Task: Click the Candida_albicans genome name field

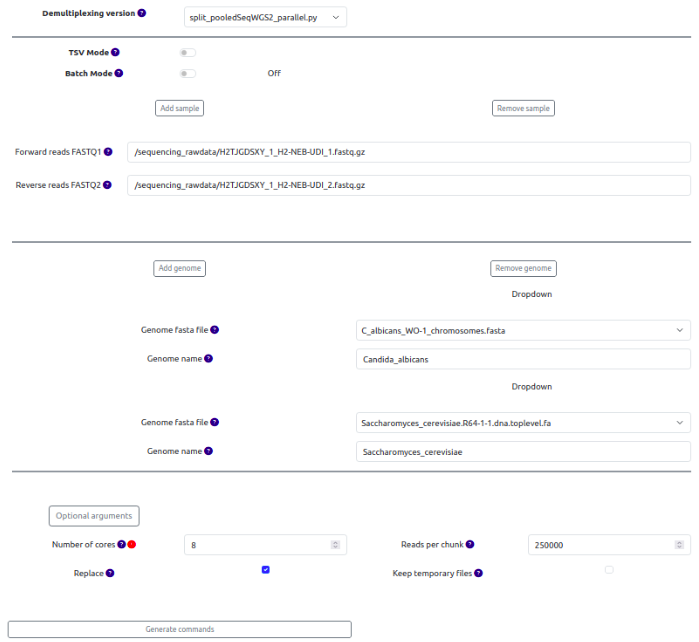Action: (x=523, y=359)
